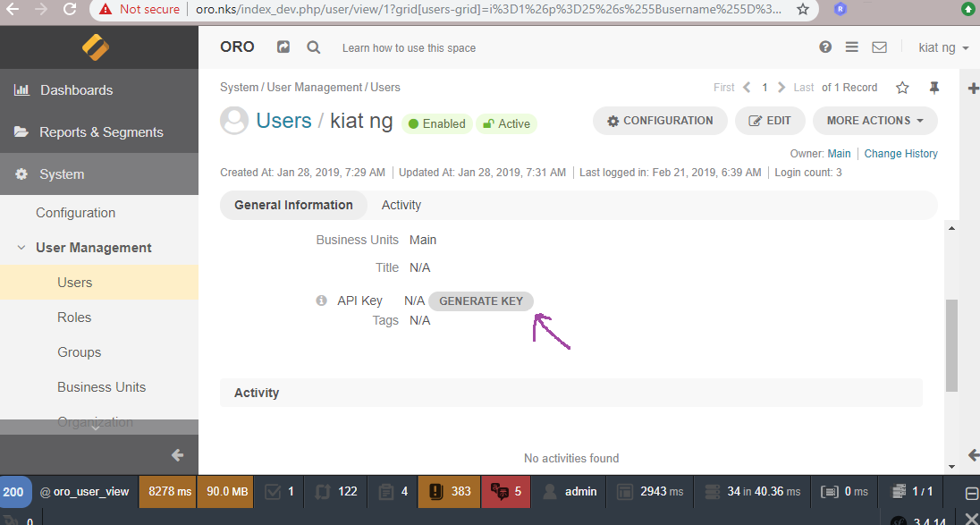The width and height of the screenshot is (980, 525).
Task: Pin this page using the pin icon
Action: [x=934, y=88]
